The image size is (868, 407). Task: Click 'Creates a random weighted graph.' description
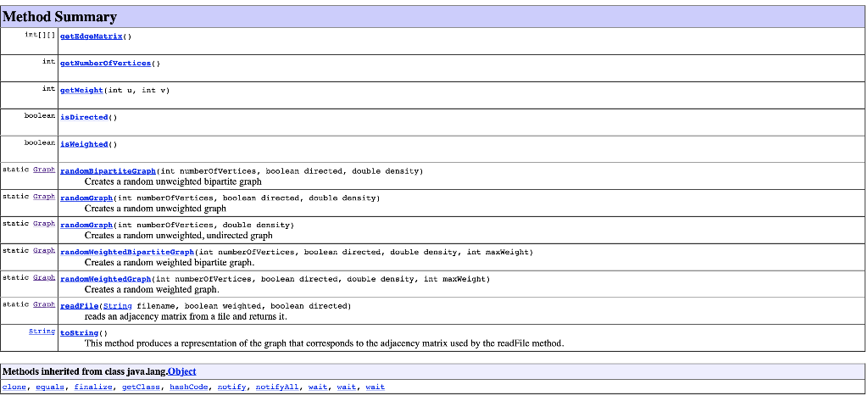point(153,290)
